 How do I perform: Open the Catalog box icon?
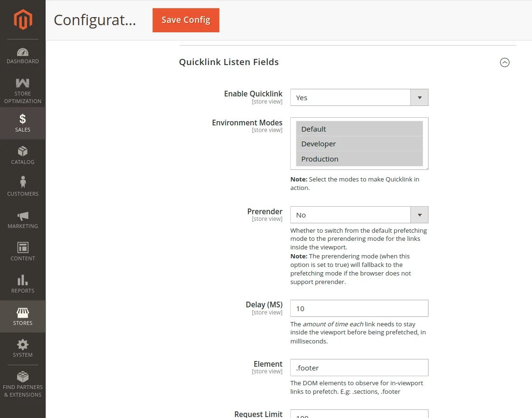click(x=23, y=151)
